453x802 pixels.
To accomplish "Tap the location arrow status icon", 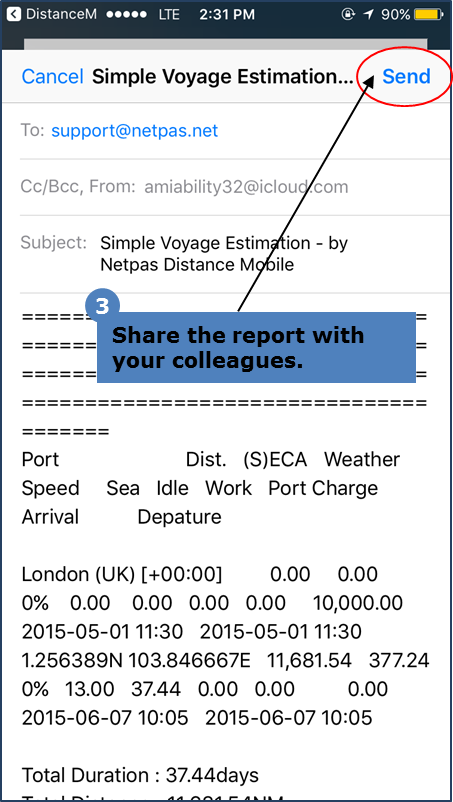I will pos(368,14).
